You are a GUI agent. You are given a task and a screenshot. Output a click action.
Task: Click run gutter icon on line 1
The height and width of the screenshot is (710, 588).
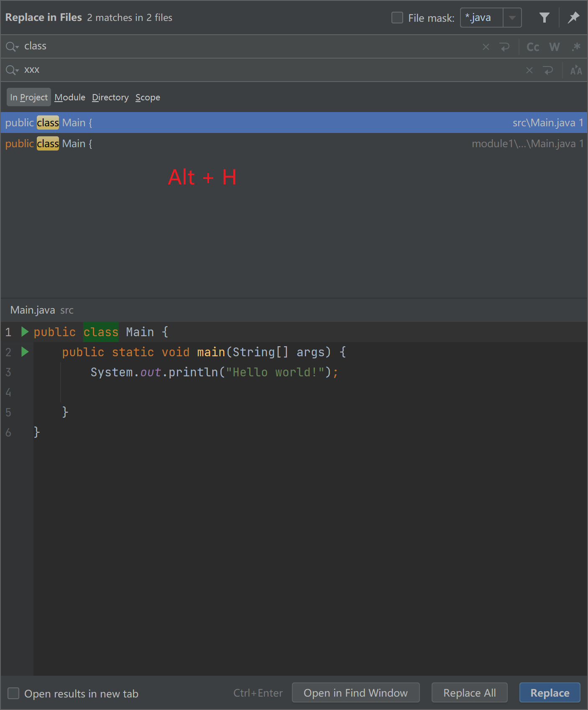tap(25, 332)
